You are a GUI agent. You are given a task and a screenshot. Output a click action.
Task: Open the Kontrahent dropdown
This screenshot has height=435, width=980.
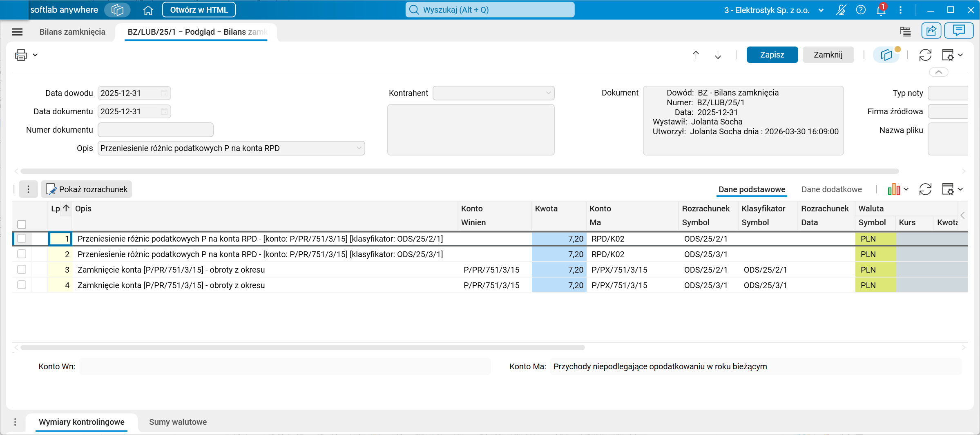[x=548, y=93]
